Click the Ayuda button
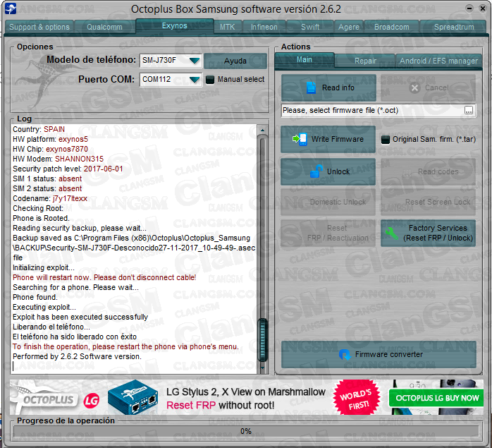 [x=235, y=61]
